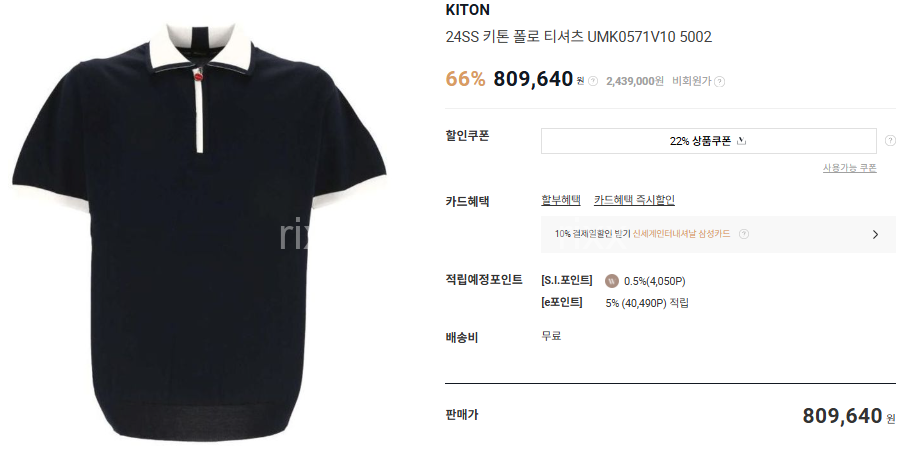Click the [e포인트] label

tap(562, 302)
